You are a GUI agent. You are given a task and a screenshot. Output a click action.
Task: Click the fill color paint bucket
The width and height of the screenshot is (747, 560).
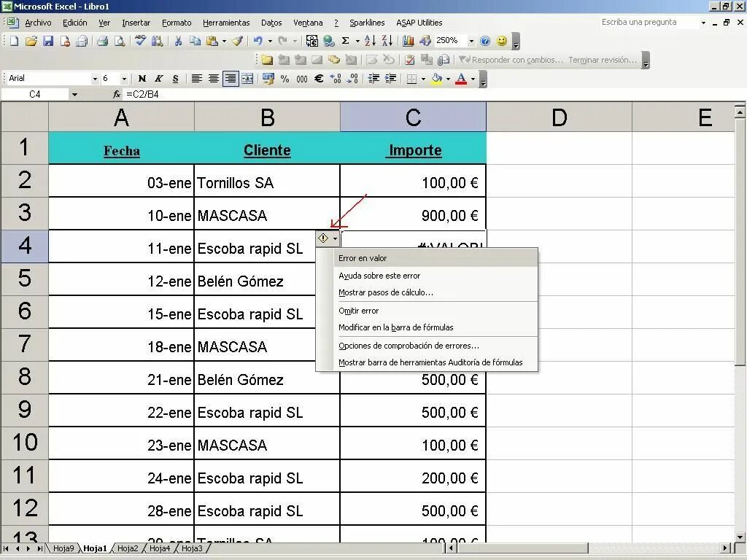437,79
